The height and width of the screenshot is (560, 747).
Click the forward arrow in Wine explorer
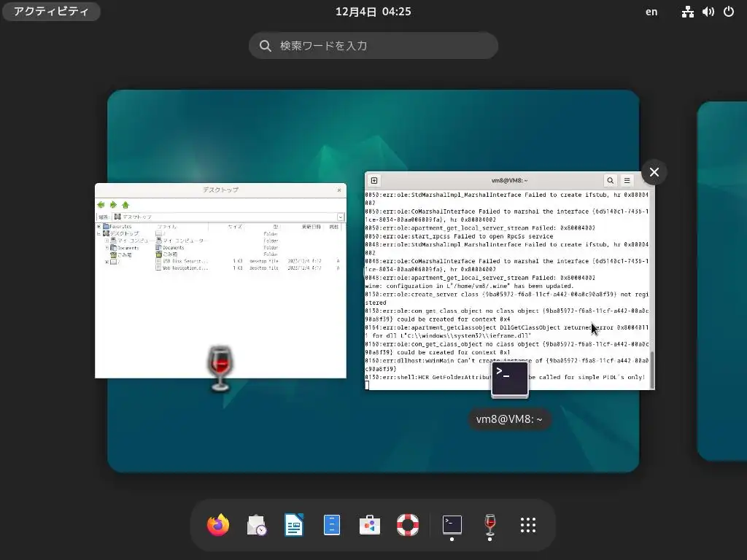coord(113,205)
